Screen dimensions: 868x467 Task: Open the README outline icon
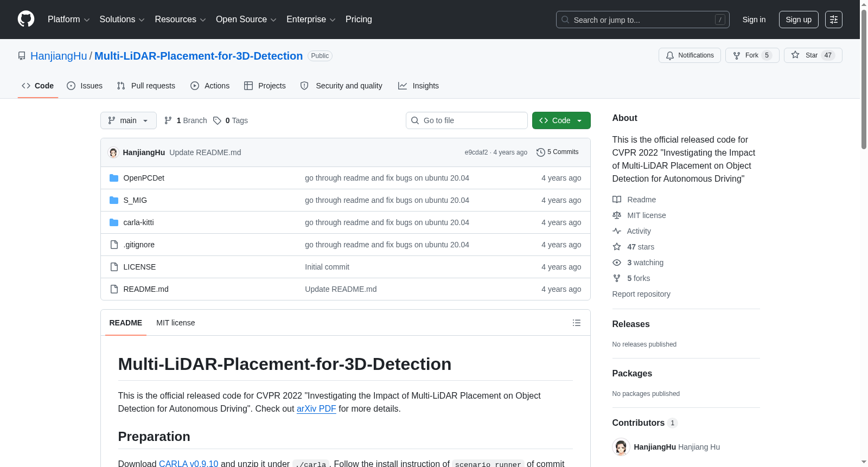click(x=577, y=323)
